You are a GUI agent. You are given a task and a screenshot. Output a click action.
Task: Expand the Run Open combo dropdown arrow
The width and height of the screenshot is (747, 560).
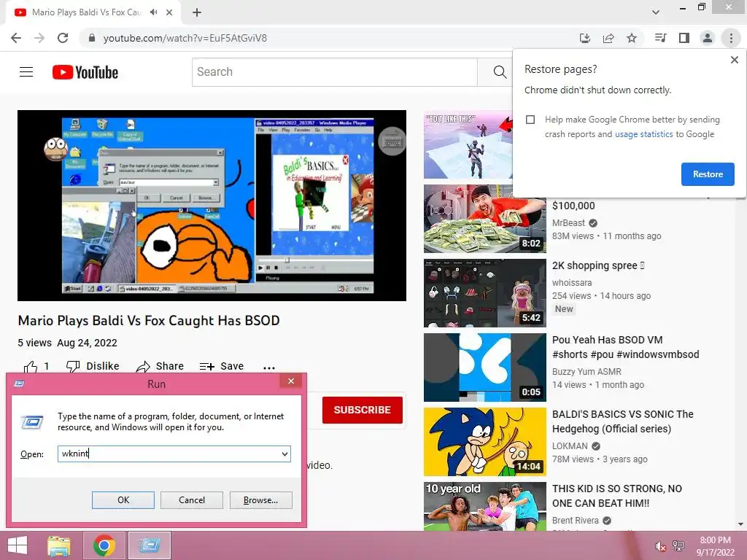click(285, 454)
